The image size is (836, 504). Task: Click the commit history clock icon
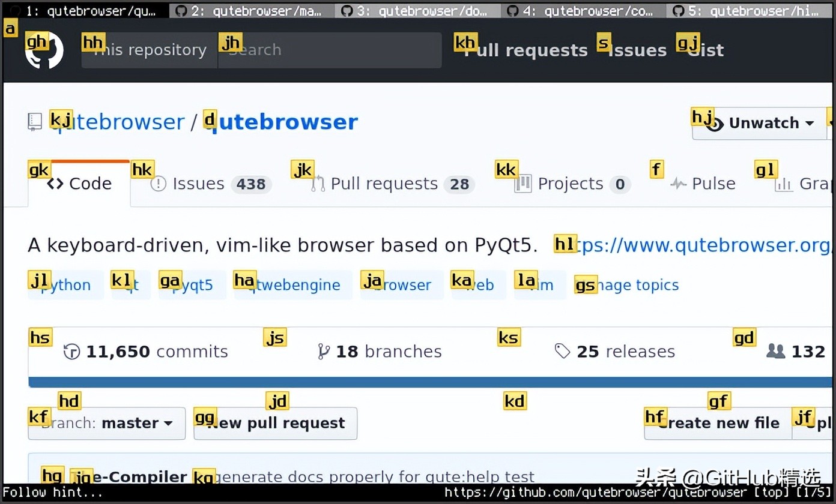pos(71,352)
